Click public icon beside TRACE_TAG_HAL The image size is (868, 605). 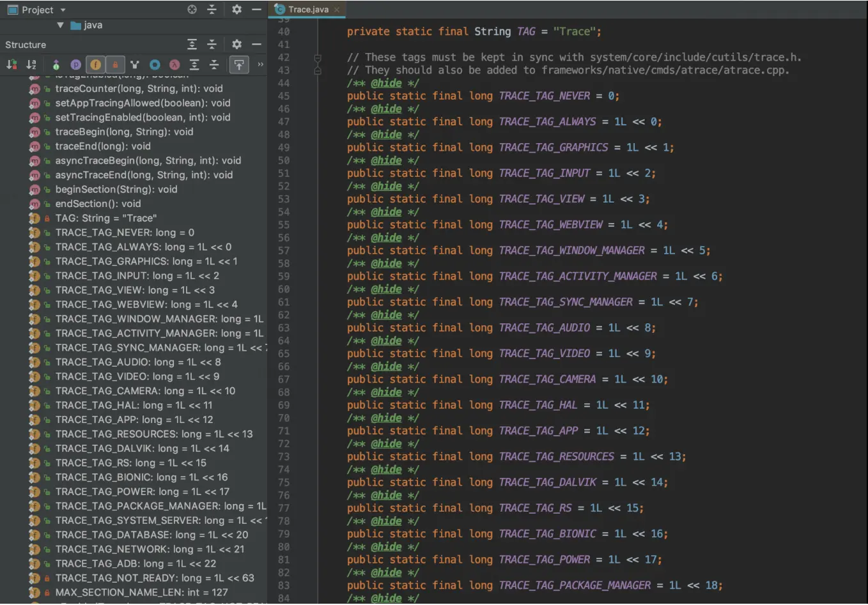click(x=47, y=406)
